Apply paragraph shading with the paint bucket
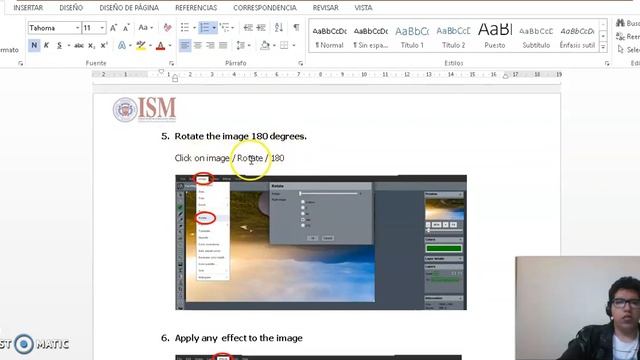This screenshot has width=640, height=360. click(265, 45)
